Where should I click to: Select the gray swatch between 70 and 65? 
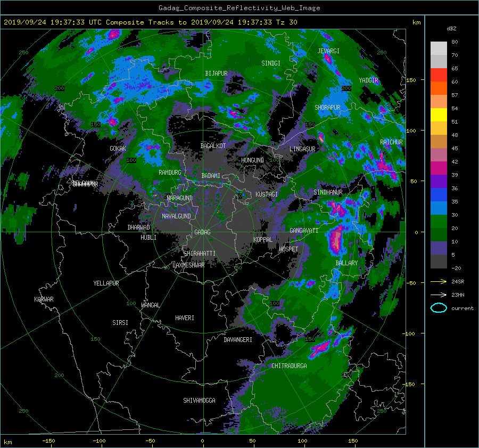(x=439, y=61)
